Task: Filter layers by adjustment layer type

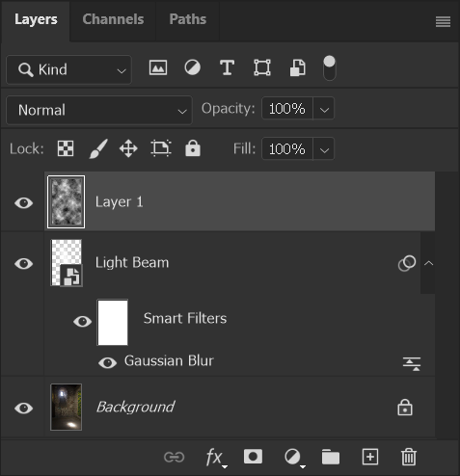Action: tap(192, 67)
